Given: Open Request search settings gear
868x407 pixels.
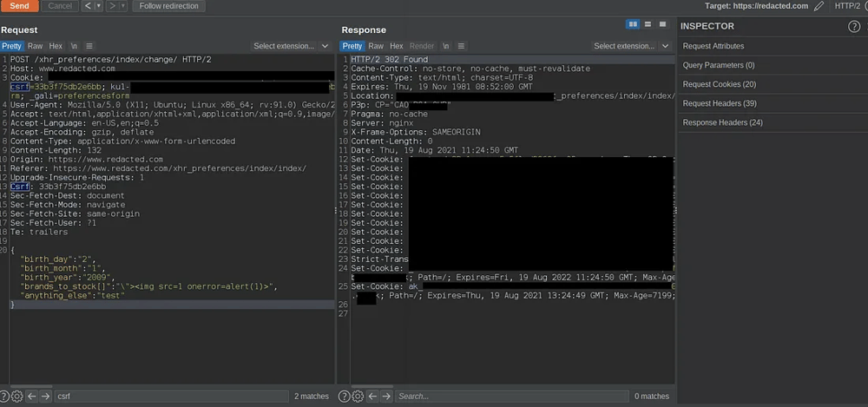Looking at the screenshot, I should [17, 396].
